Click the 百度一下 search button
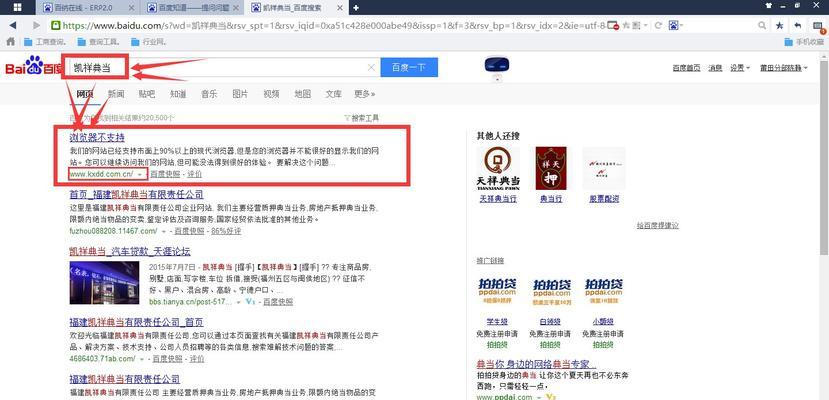The height and width of the screenshot is (400, 829). 409,67
